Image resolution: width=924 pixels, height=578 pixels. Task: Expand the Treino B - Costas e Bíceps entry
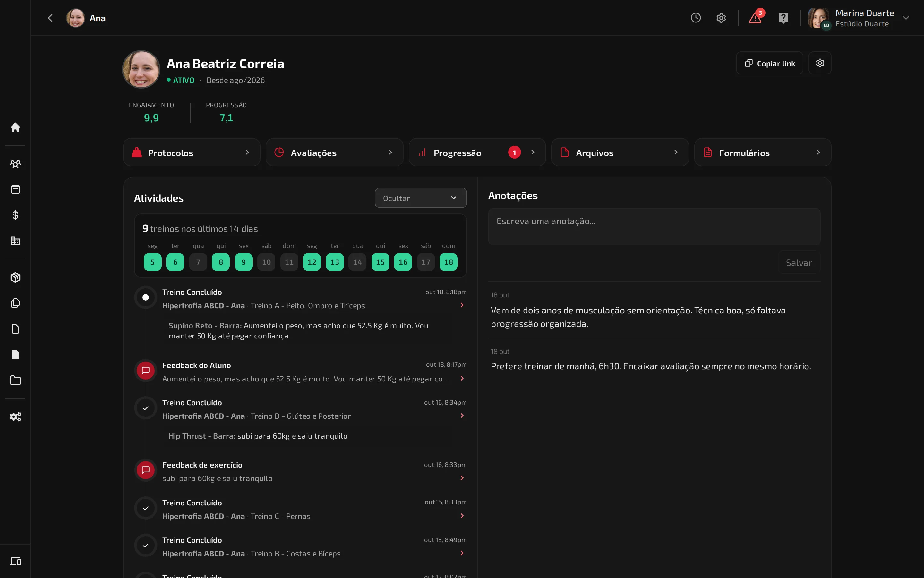(462, 553)
